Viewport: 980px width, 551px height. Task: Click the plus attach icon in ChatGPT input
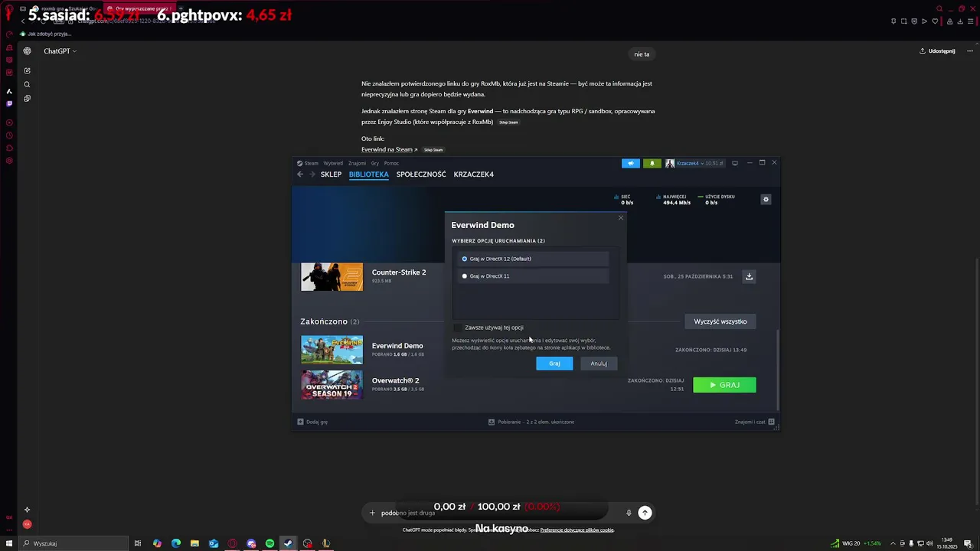coord(372,513)
